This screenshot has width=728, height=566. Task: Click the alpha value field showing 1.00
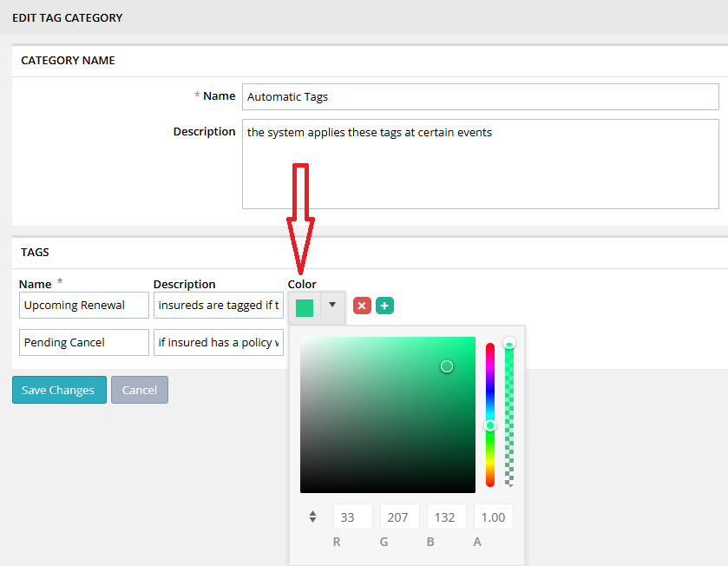coord(494,517)
